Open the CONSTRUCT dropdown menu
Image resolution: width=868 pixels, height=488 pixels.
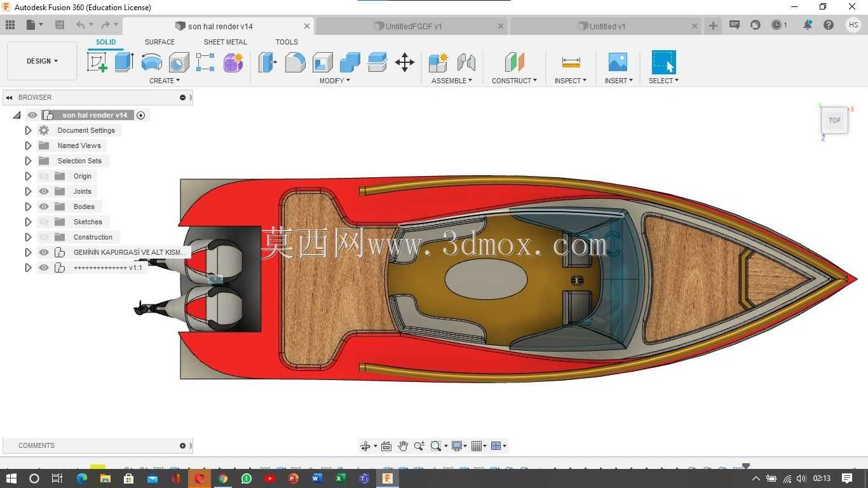coord(514,81)
